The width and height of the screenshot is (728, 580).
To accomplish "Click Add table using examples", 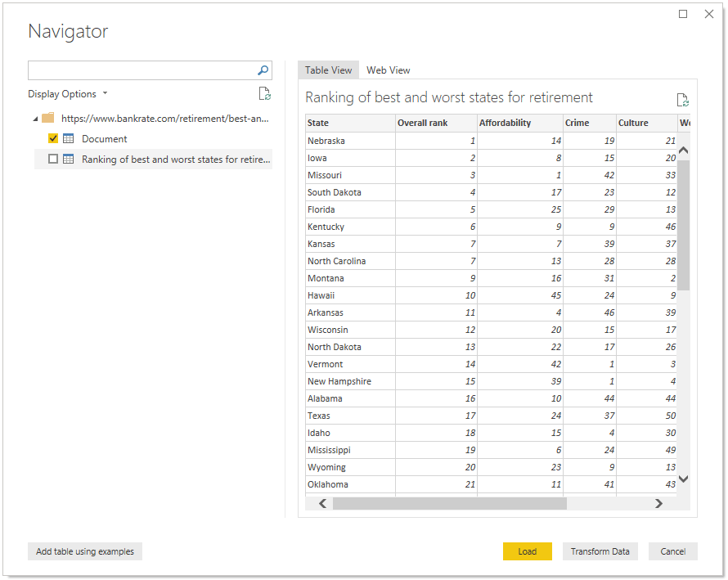I will click(84, 551).
